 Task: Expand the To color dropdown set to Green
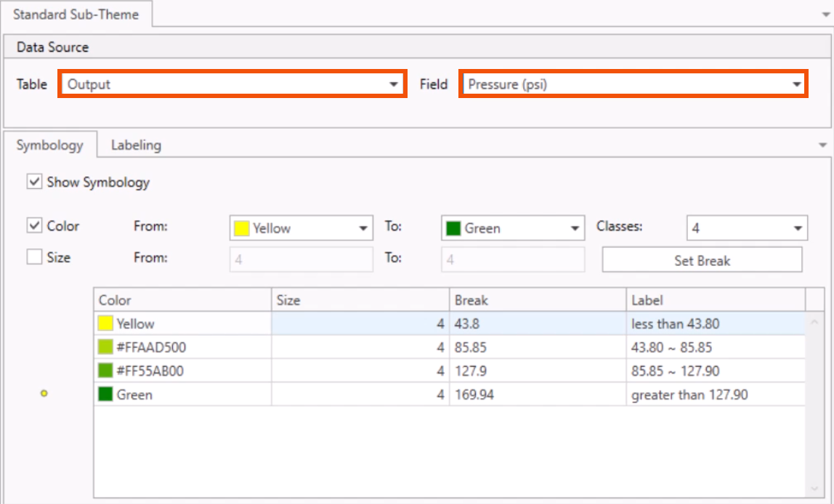coord(512,228)
